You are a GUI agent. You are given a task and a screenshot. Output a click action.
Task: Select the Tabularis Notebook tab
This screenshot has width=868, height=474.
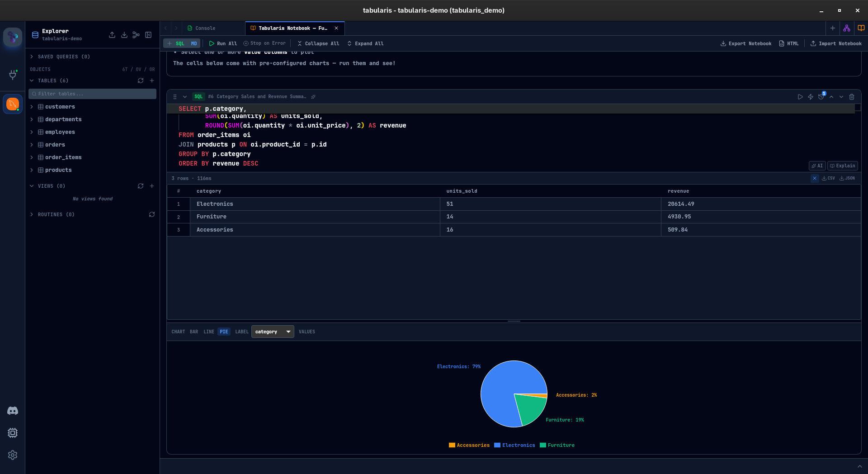click(292, 28)
